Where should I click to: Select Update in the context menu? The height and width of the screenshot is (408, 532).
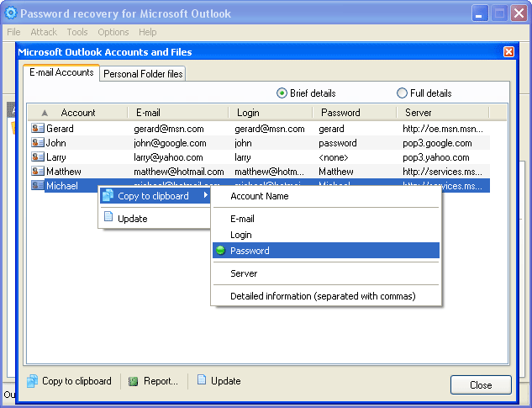pos(155,219)
